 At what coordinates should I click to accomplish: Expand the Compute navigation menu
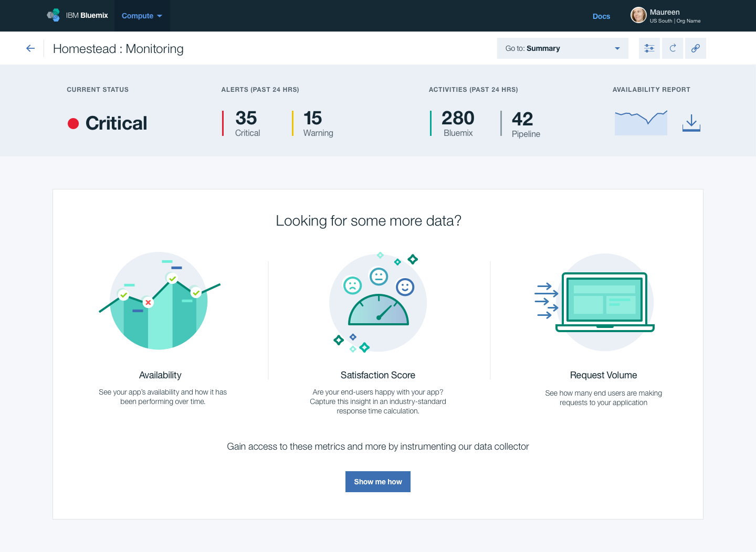click(142, 16)
